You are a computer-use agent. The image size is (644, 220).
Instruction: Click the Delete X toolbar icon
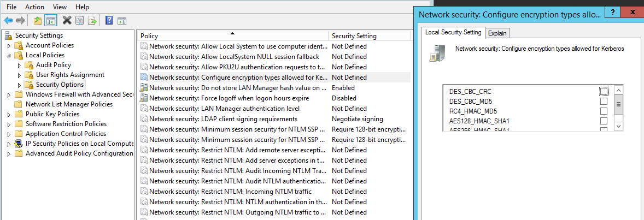click(67, 21)
